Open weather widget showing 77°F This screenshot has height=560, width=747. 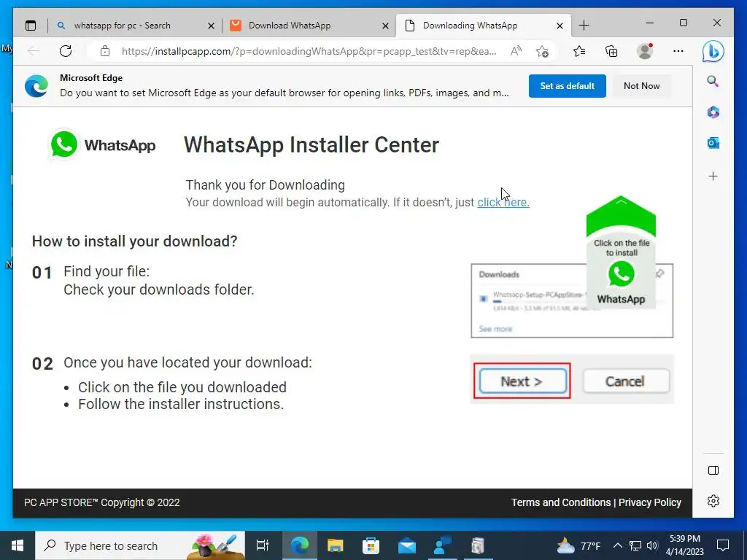point(578,545)
